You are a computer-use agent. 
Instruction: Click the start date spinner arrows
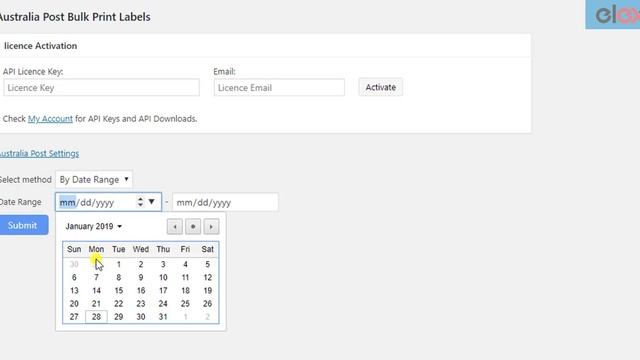140,202
